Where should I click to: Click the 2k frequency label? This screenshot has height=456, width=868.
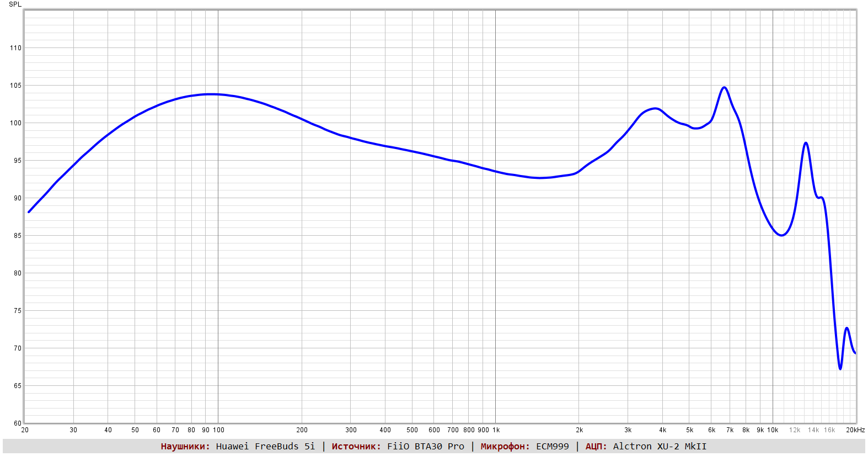tap(580, 430)
